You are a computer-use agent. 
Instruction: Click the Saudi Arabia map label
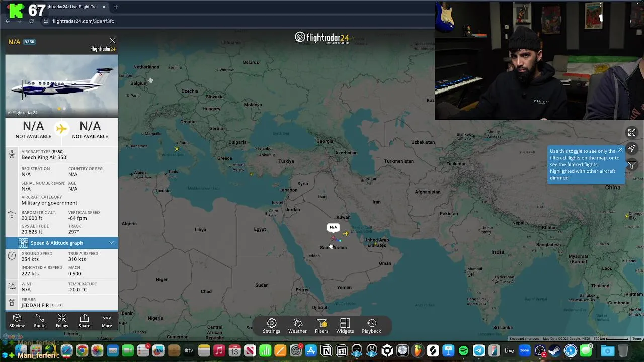[333, 248]
